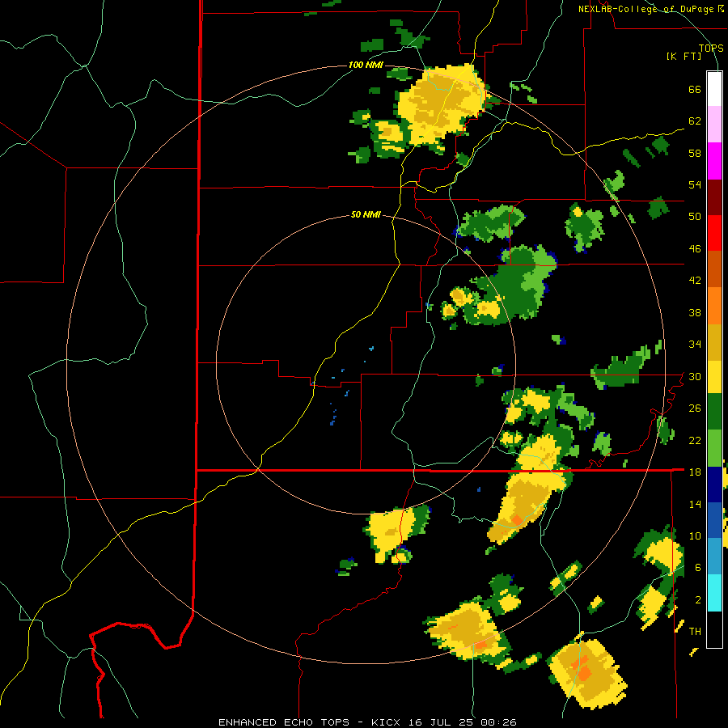Select the white swatch on the tops scale

(x=714, y=89)
